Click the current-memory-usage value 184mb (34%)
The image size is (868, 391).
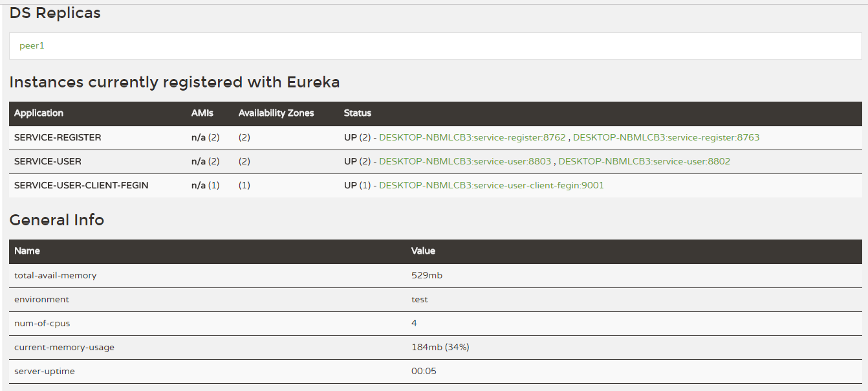click(440, 347)
